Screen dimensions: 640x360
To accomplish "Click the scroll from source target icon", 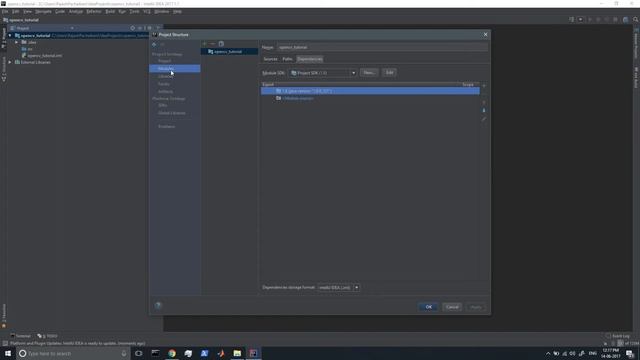I will (132, 28).
